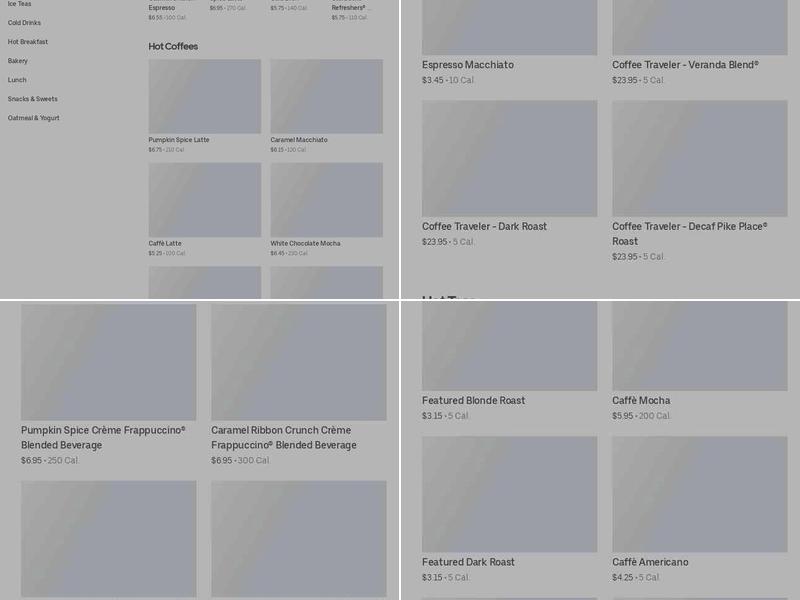Click the Espresso Macchiato item name

point(468,65)
